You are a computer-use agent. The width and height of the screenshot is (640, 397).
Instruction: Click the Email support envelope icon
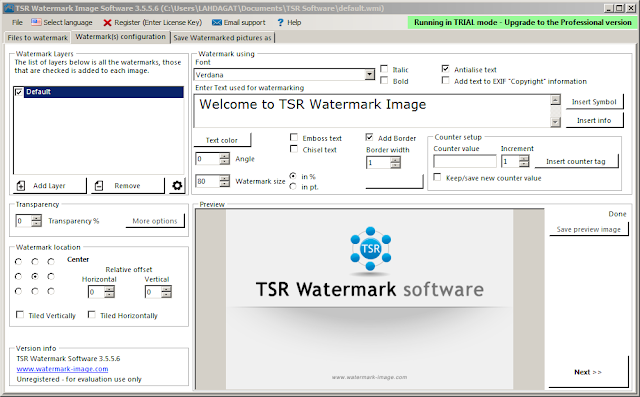tap(217, 22)
